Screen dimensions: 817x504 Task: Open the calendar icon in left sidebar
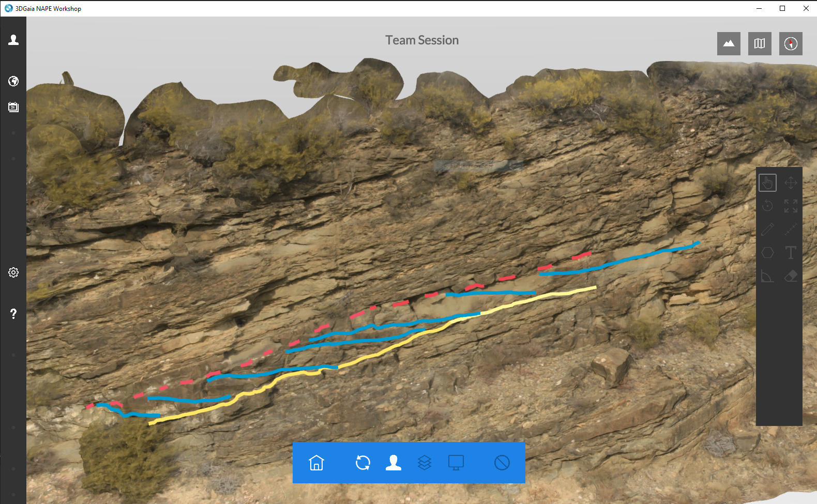coord(13,107)
